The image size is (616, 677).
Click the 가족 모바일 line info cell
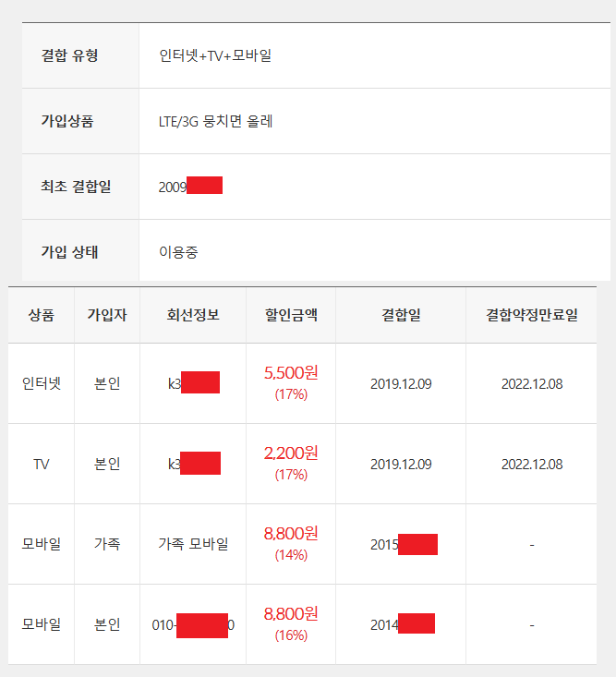(x=193, y=544)
